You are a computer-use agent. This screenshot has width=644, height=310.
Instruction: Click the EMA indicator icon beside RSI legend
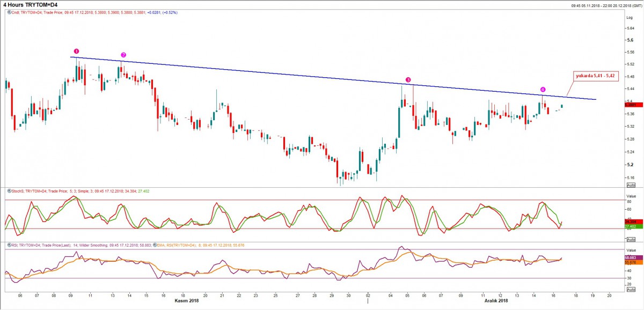pyautogui.click(x=154, y=245)
